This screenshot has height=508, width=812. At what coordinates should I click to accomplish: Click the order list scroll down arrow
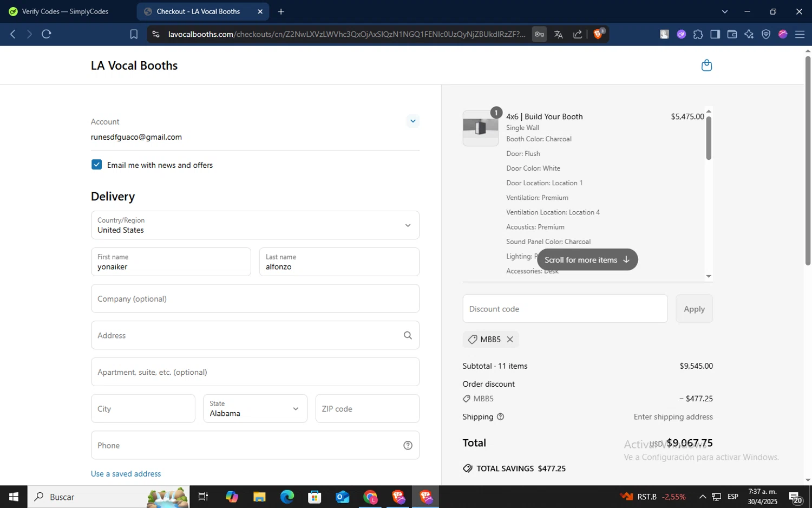click(x=709, y=276)
